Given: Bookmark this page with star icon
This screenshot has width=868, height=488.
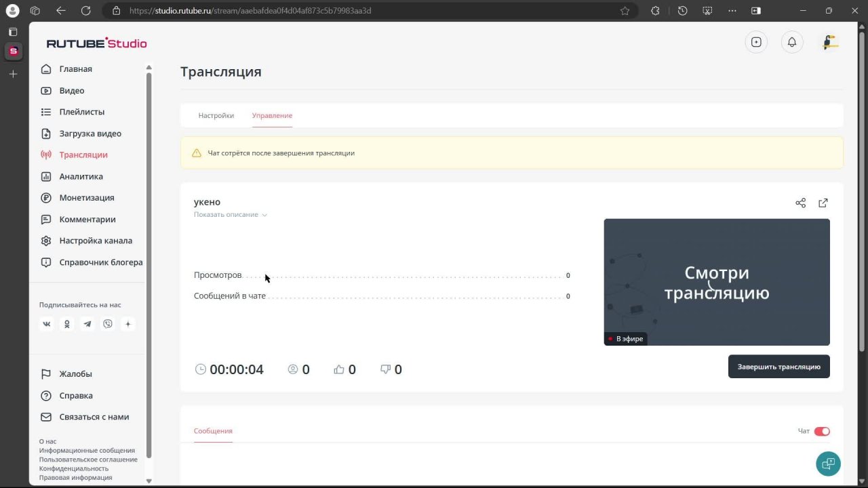Looking at the screenshot, I should [625, 11].
